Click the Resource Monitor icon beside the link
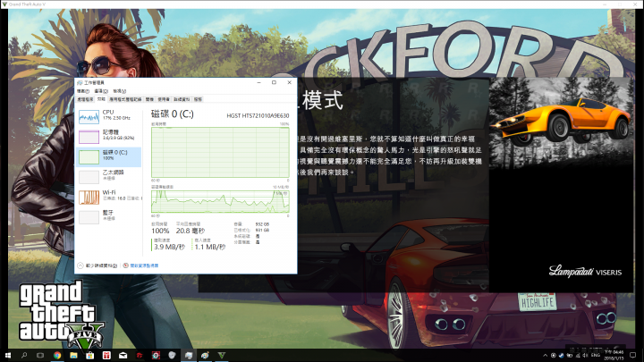Screen dimensions: 644x362 point(126,265)
